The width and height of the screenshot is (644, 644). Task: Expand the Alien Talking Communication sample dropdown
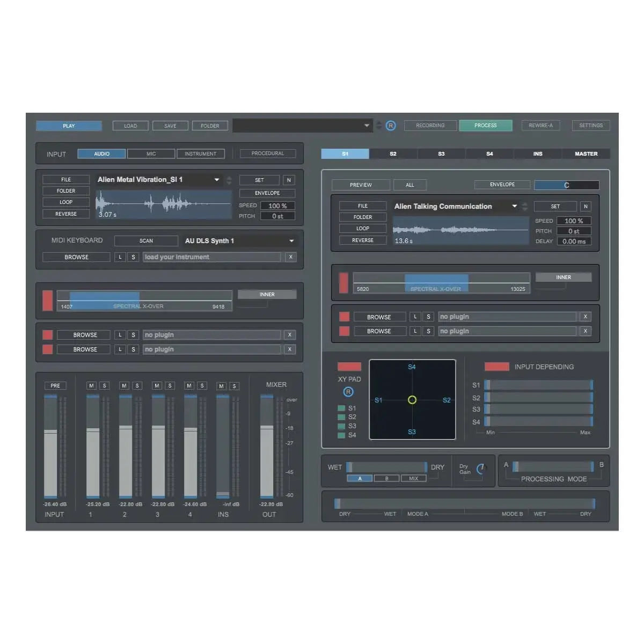(x=514, y=206)
